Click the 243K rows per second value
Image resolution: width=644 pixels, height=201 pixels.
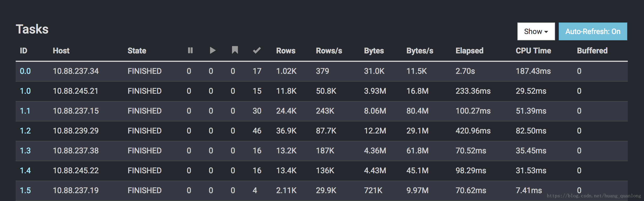[x=325, y=111]
